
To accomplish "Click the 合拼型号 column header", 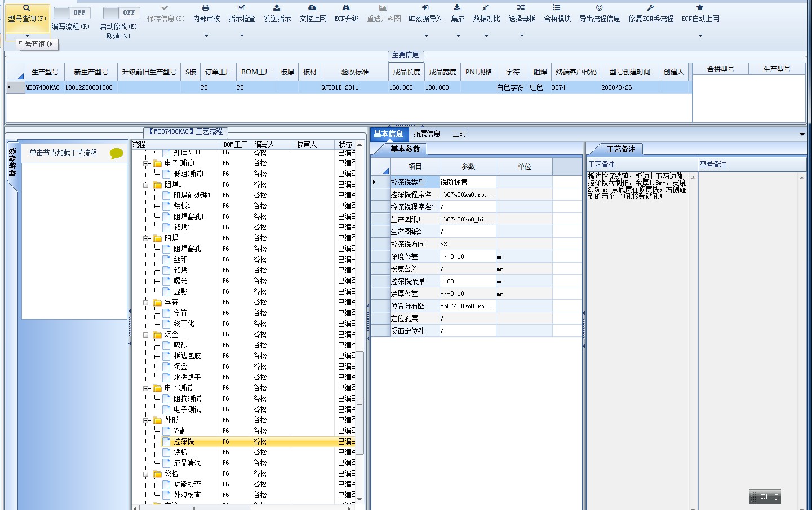I will pos(720,69).
